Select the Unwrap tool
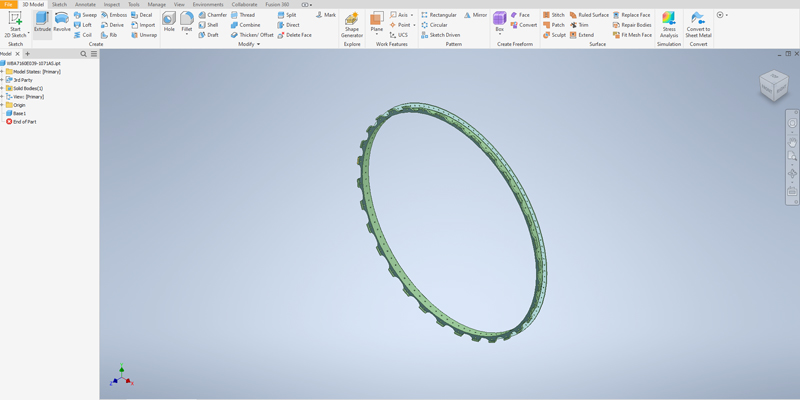The image size is (800, 400). tap(144, 35)
